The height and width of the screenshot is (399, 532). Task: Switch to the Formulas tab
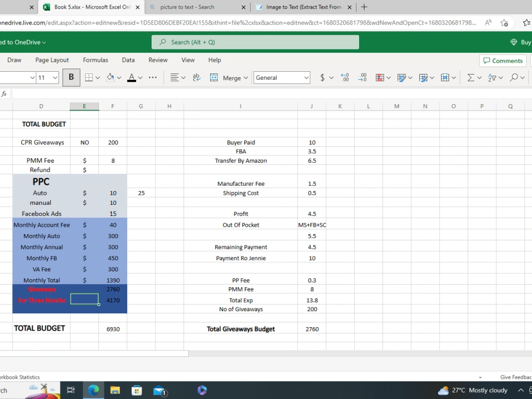95,60
